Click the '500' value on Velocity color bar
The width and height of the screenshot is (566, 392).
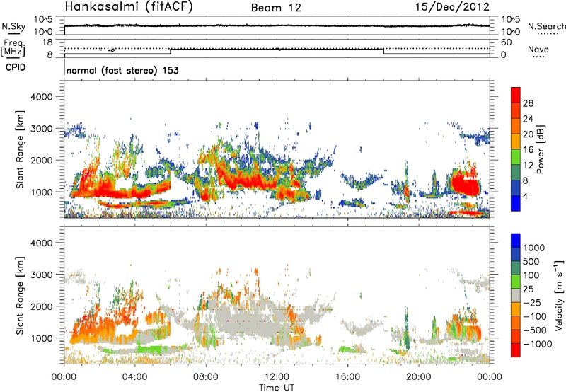click(x=533, y=261)
